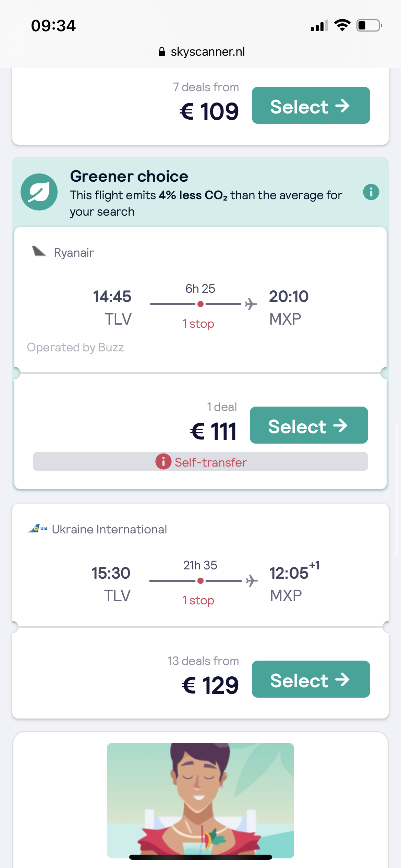Tap the 1 stop label on Ryanair flight
Viewport: 401px width, 868px height.
tap(198, 324)
